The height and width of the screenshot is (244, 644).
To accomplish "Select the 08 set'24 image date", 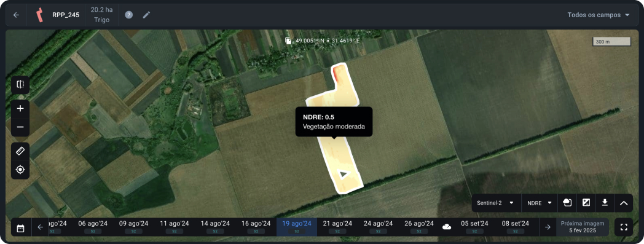I will (x=516, y=227).
